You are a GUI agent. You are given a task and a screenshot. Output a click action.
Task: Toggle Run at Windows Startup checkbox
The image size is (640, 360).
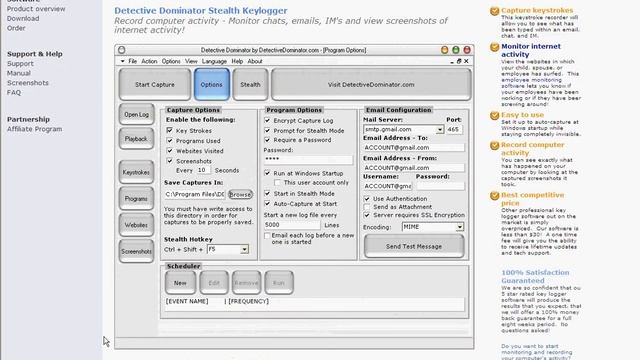click(x=267, y=173)
